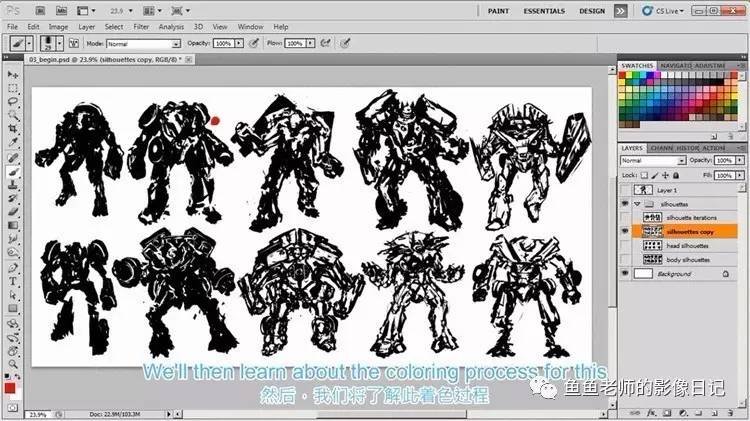750x421 pixels.
Task: Delete layer using trash icon
Action: [x=730, y=412]
